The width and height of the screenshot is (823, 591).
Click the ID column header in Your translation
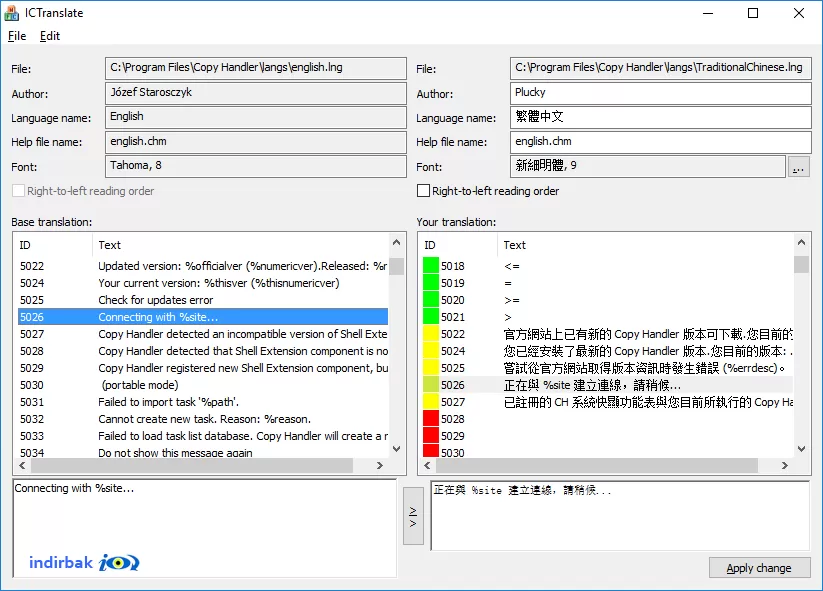[x=458, y=245]
